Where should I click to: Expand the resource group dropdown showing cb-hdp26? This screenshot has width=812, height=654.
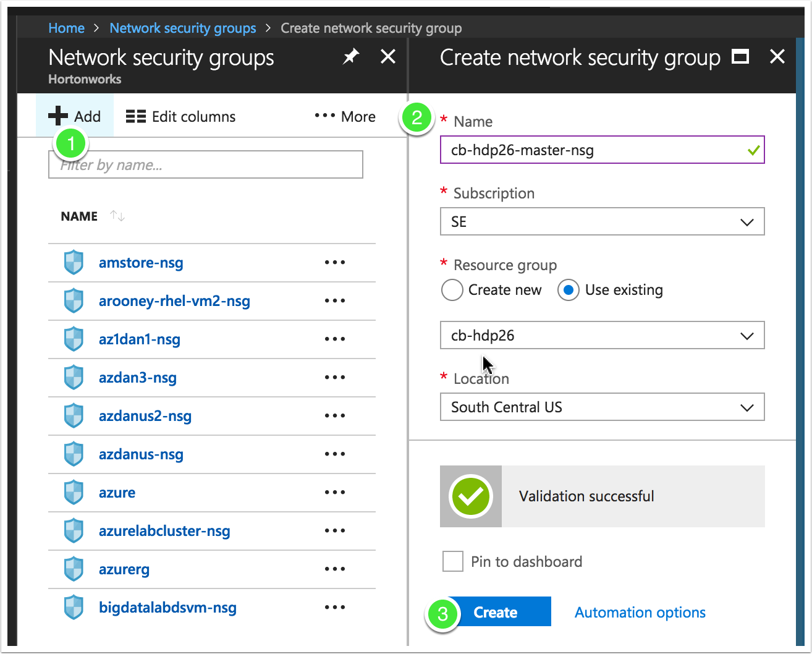point(602,335)
